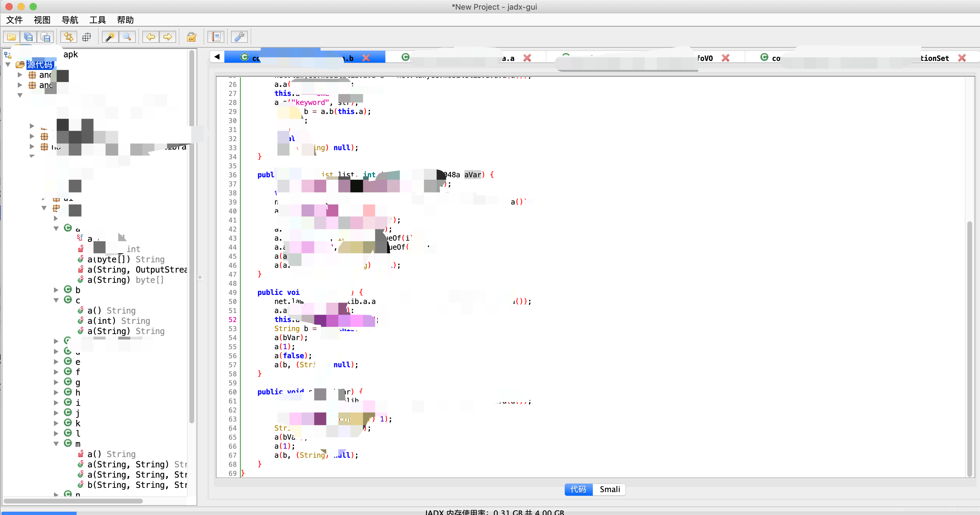Image resolution: width=980 pixels, height=515 pixels.
Task: Click the open file folder icon
Action: pos(11,37)
